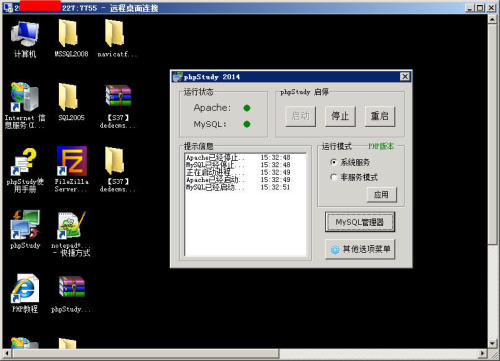
Task: Open the PHP教程 shortcut icon
Action: tap(25, 288)
